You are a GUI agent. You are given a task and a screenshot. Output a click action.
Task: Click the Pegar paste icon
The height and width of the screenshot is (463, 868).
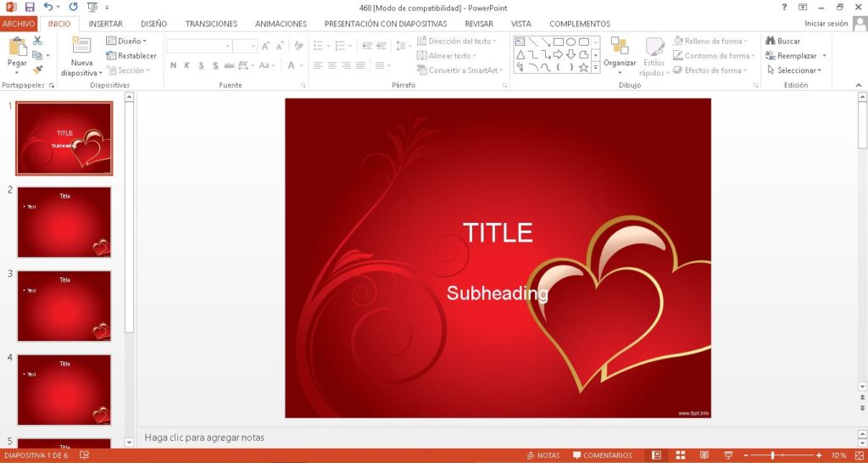[x=17, y=47]
